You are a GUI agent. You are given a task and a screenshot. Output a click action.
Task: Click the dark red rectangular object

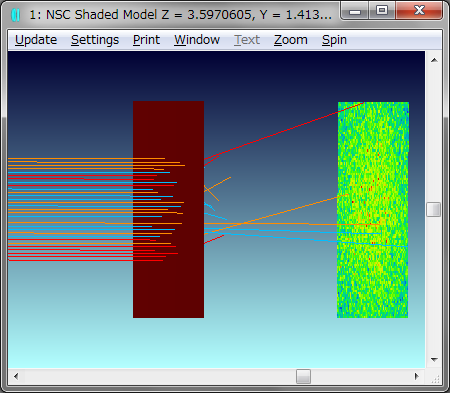point(168,209)
